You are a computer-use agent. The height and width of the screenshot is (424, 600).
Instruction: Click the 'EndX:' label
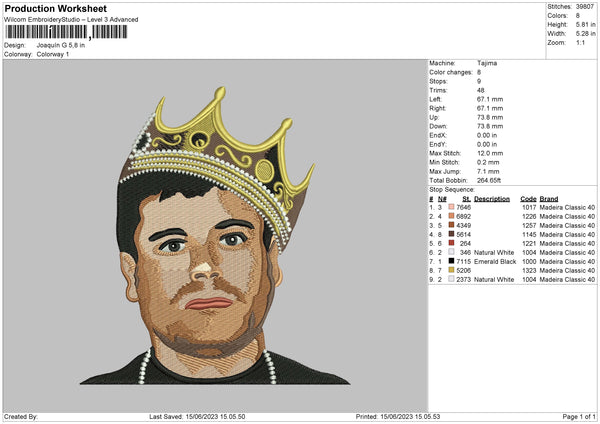point(438,135)
